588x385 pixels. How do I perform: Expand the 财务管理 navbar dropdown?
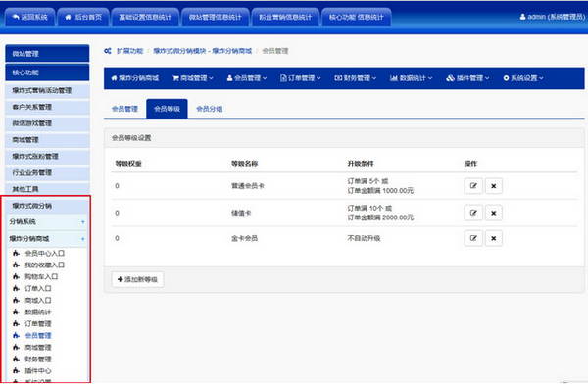355,78
